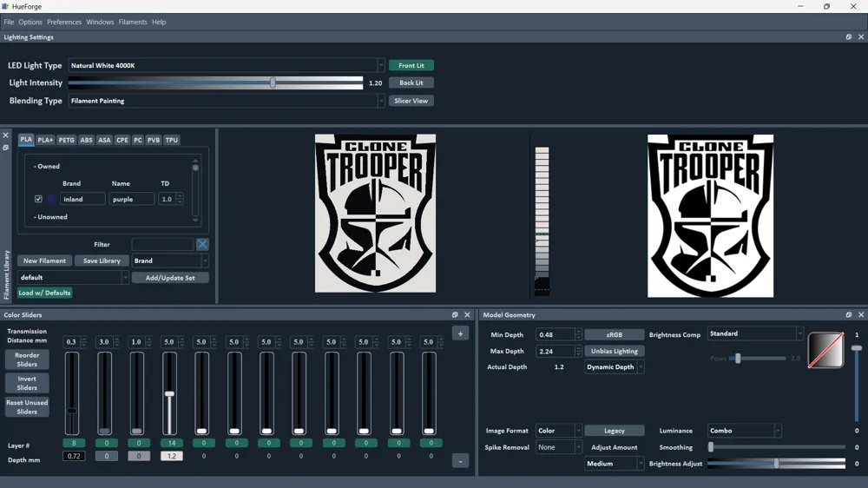Open the Brand sort dropdown
The height and width of the screenshot is (488, 868).
pyautogui.click(x=170, y=260)
